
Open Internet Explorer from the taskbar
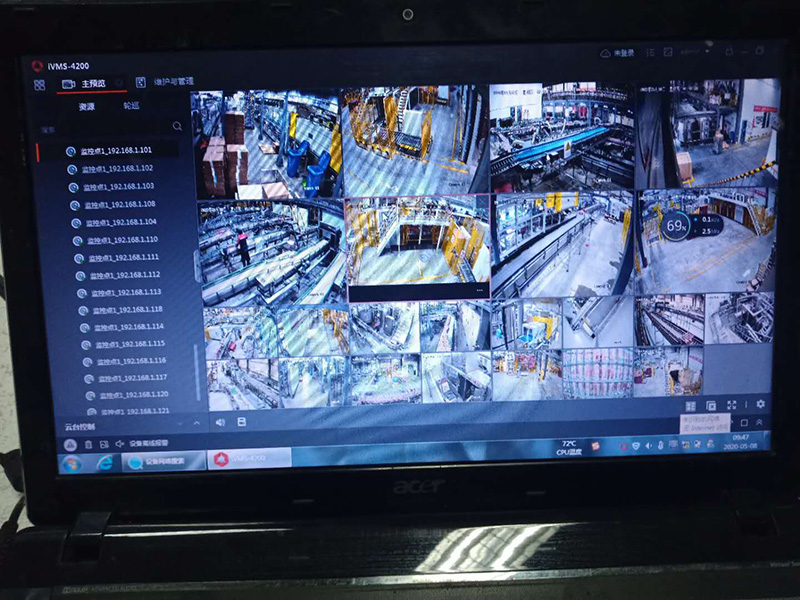click(104, 464)
